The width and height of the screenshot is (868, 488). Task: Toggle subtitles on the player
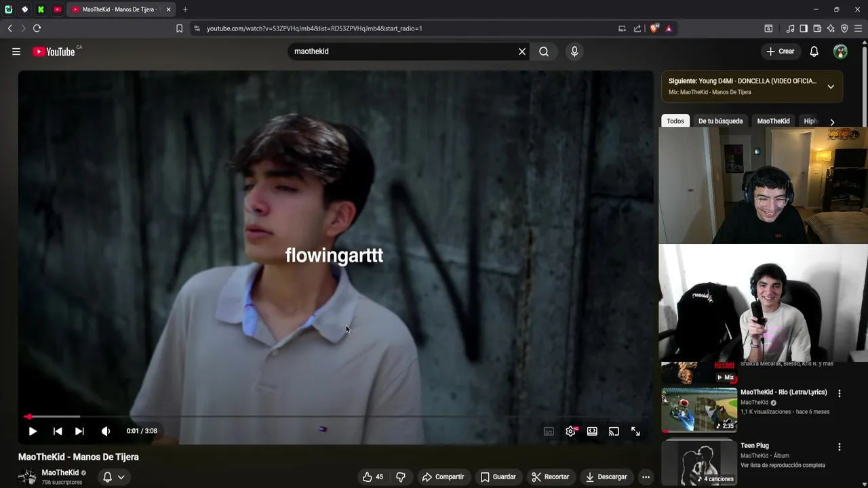[549, 431]
